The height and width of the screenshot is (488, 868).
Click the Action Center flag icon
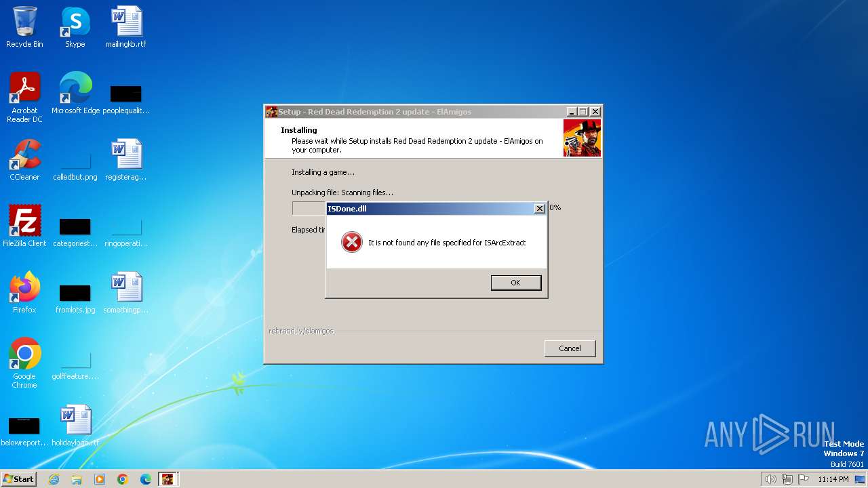pos(804,479)
